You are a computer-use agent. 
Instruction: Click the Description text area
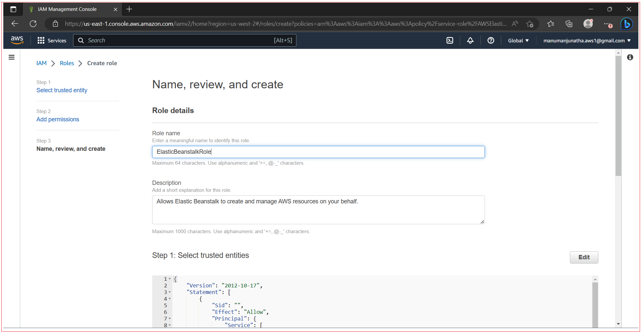point(319,210)
